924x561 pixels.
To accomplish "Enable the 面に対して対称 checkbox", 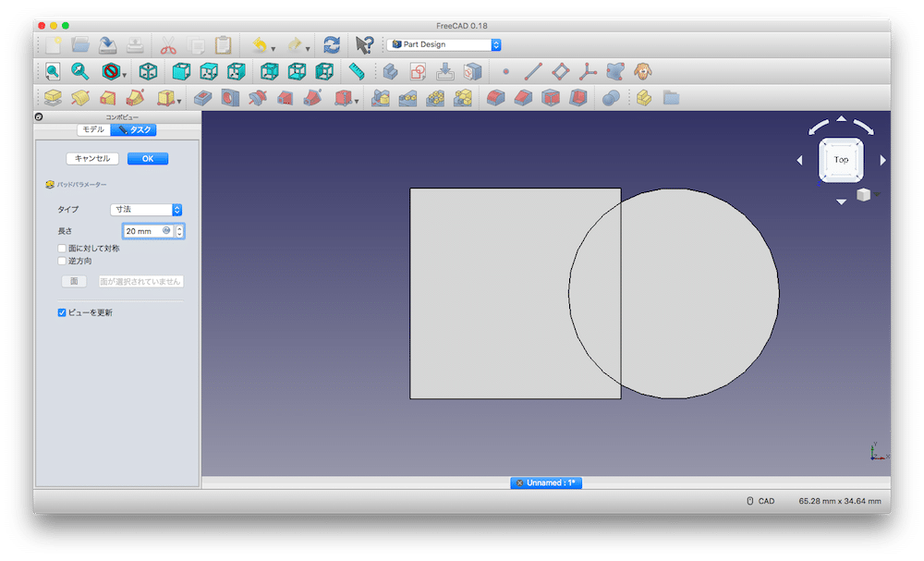I will [62, 249].
